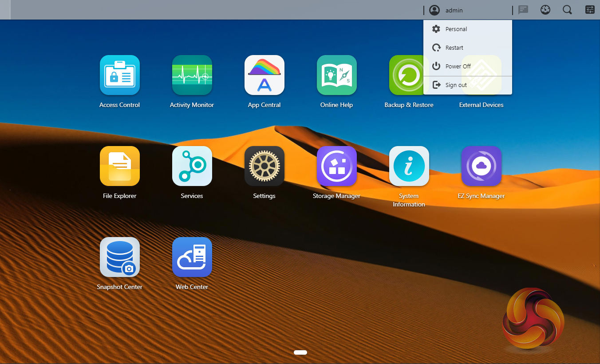Viewport: 600px width, 364px height.
Task: Launch the System Information app
Action: point(409,166)
